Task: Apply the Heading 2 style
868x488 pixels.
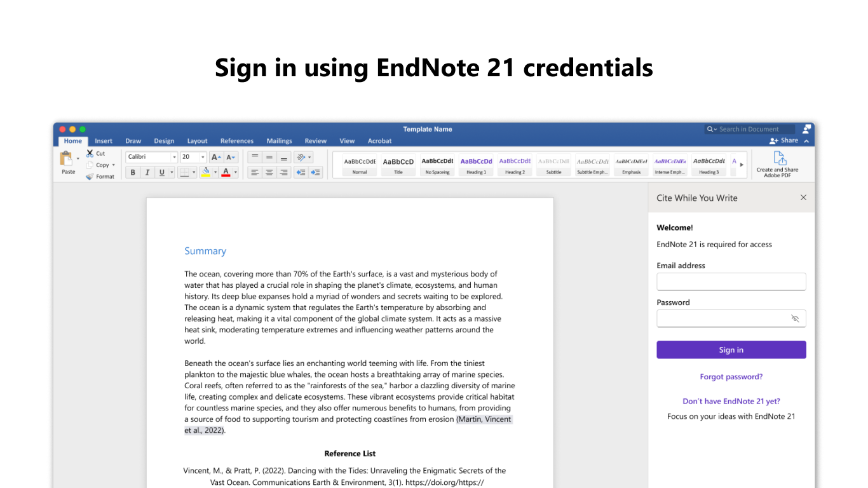Action: pyautogui.click(x=515, y=165)
